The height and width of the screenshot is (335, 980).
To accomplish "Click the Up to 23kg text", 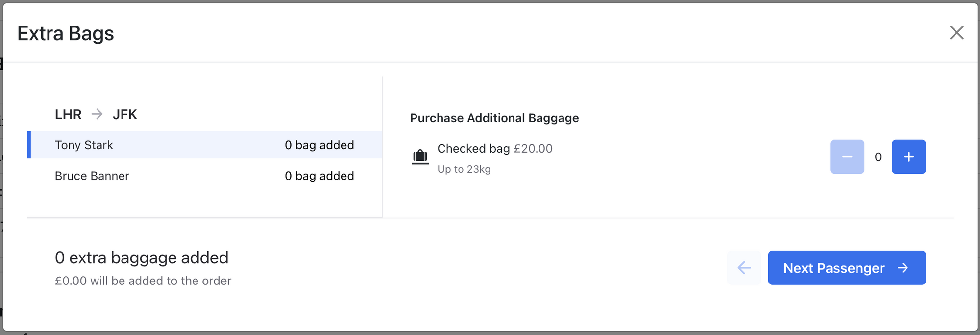I will click(465, 169).
